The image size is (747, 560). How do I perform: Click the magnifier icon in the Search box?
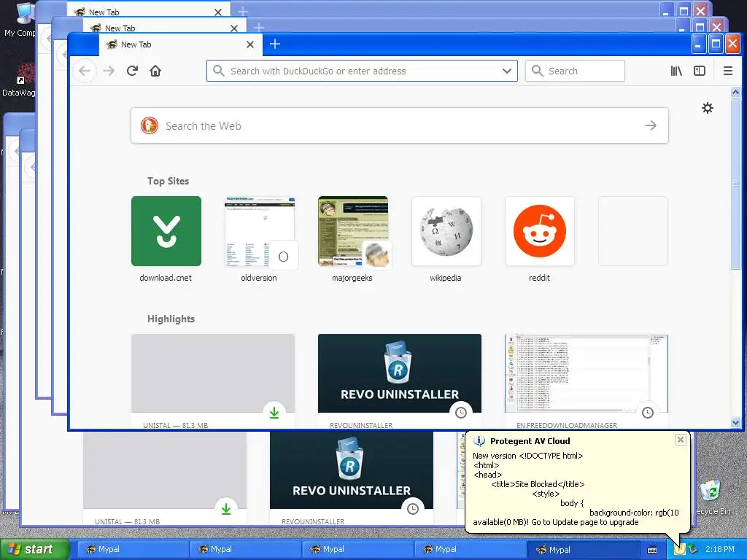(538, 71)
